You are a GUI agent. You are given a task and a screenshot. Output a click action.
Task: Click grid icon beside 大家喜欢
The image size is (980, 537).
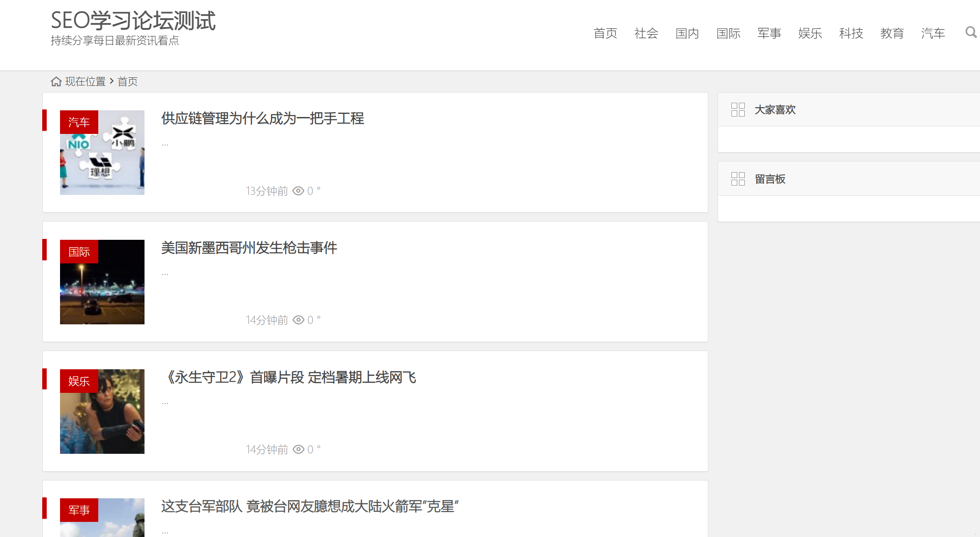738,109
